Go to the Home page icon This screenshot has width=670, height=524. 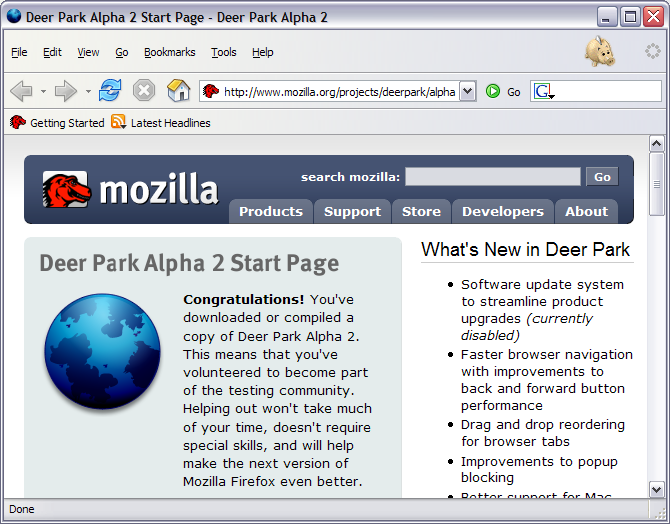(x=178, y=92)
